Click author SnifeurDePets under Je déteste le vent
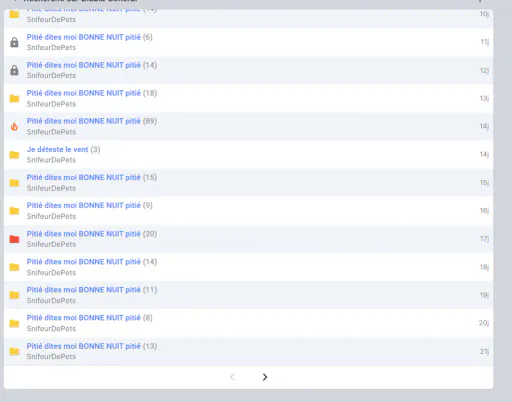The height and width of the screenshot is (402, 512). [51, 160]
